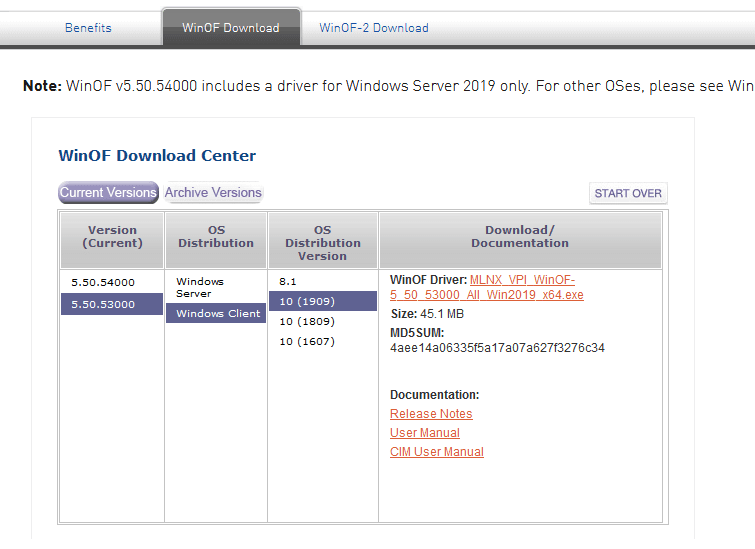Click the START OVER button

pyautogui.click(x=628, y=193)
